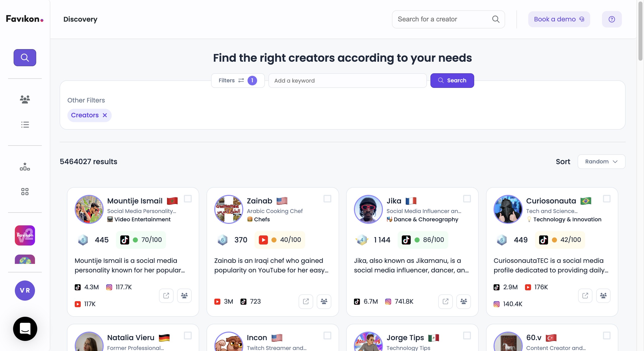Screen dimensions: 644x351
Task: Add Zainab to a list
Action: click(x=324, y=301)
